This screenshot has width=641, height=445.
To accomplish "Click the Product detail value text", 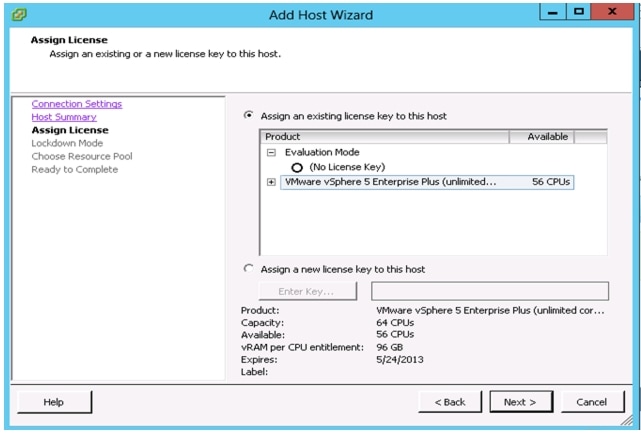I will pyautogui.click(x=490, y=310).
